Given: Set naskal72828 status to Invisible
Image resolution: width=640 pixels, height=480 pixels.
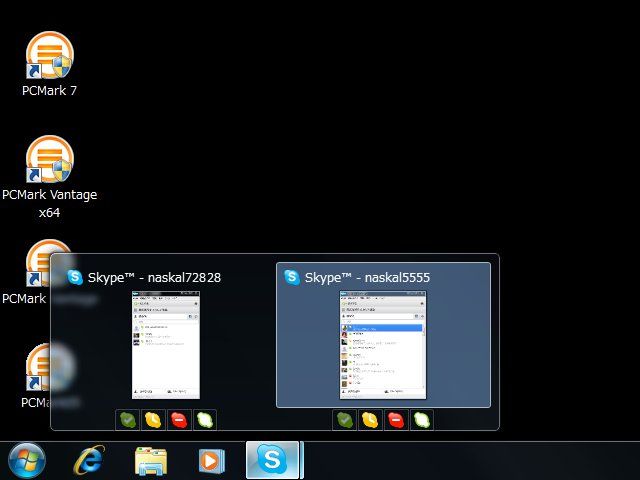Looking at the screenshot, I should coord(205,420).
